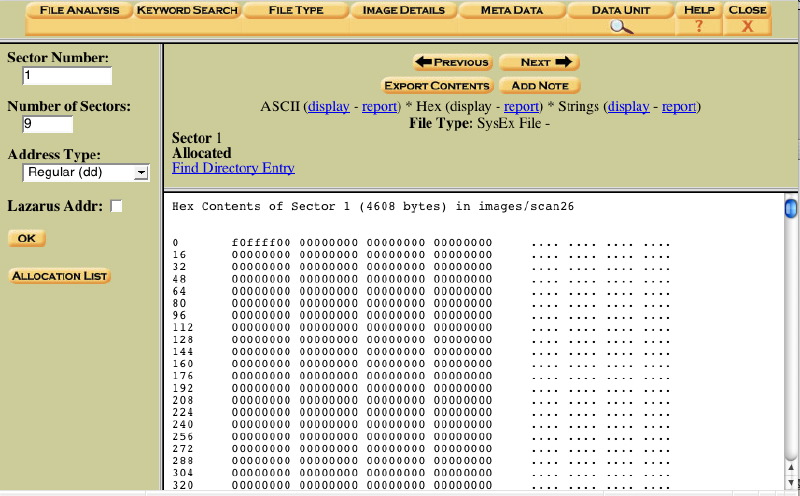
Task: Focus the Sector Number input field
Action: tap(67, 76)
